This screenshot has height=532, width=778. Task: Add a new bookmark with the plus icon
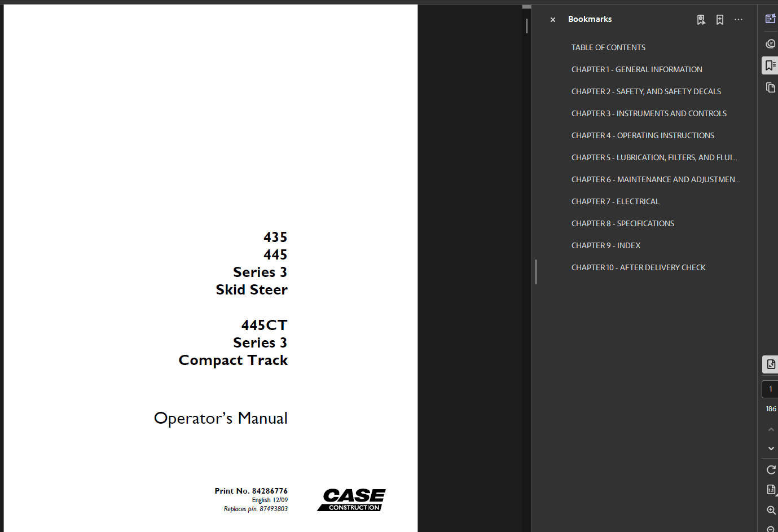point(720,20)
